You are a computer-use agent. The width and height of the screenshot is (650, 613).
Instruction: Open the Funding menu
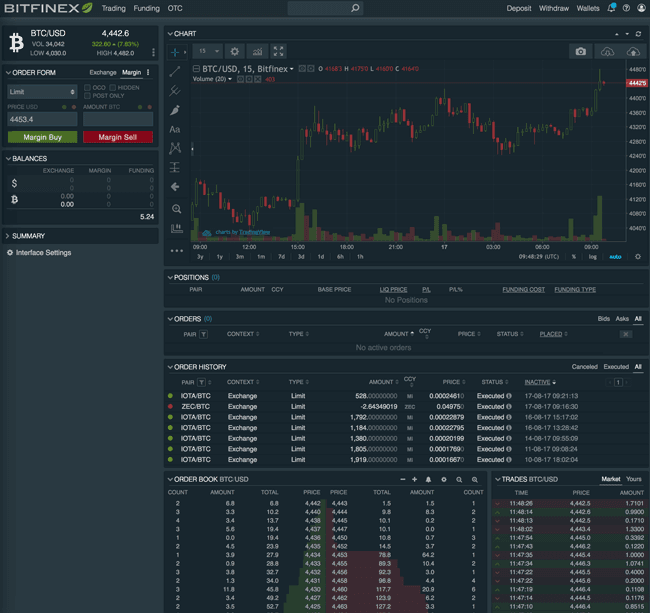click(x=146, y=8)
